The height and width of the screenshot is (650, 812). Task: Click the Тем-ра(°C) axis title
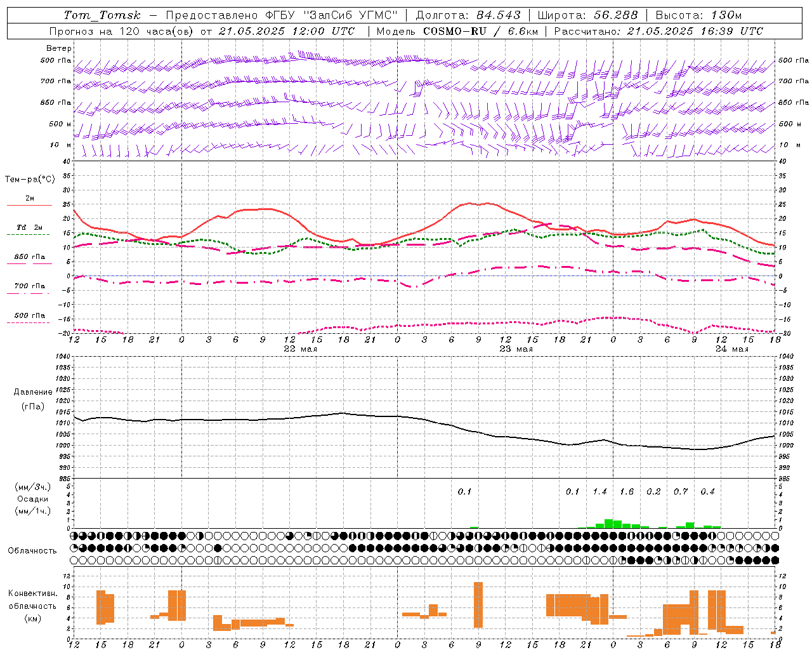coord(30,180)
